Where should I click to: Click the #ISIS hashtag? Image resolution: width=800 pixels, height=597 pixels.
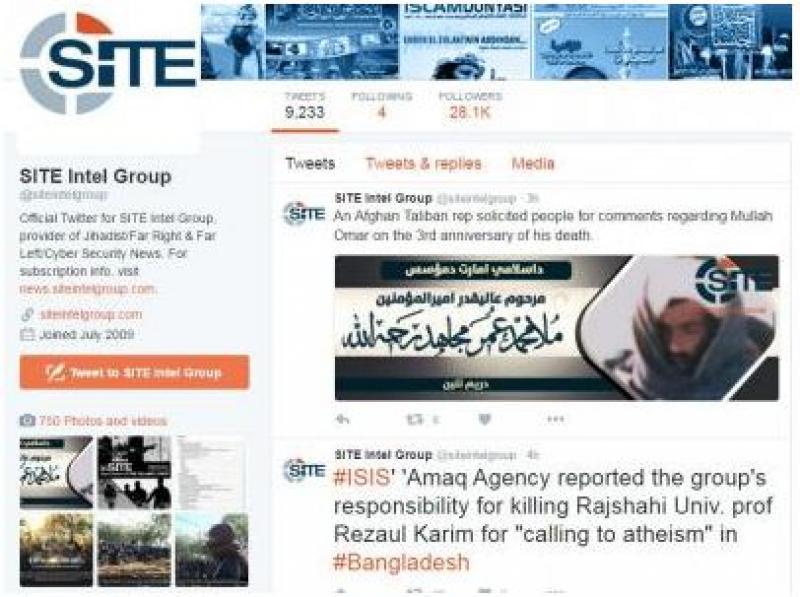coord(361,478)
